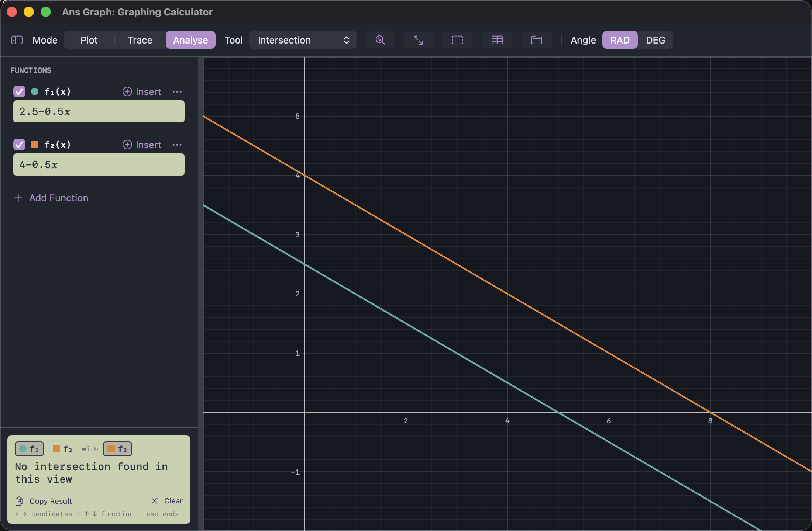This screenshot has width=812, height=531.
Task: Open the table of values icon
Action: pos(497,40)
